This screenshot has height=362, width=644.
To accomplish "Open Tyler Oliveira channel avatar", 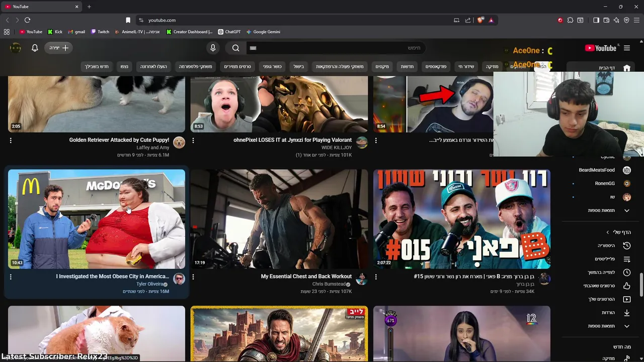I will 179,279.
